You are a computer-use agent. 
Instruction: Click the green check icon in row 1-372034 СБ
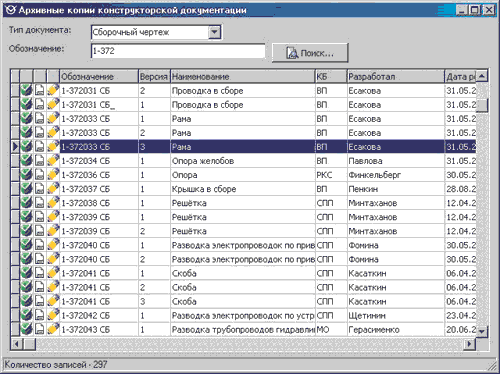click(27, 161)
